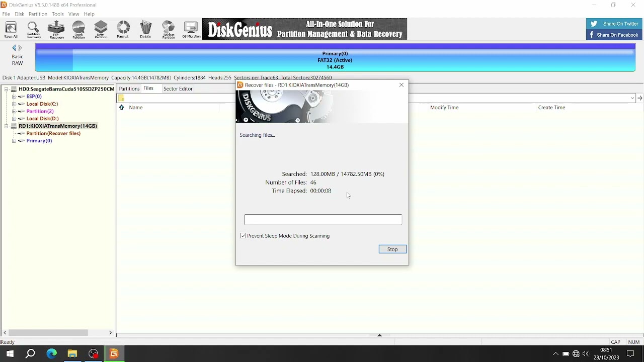Viewport: 644px width, 362px height.
Task: Launch Microsoft Edge from taskbar
Action: [51, 354]
